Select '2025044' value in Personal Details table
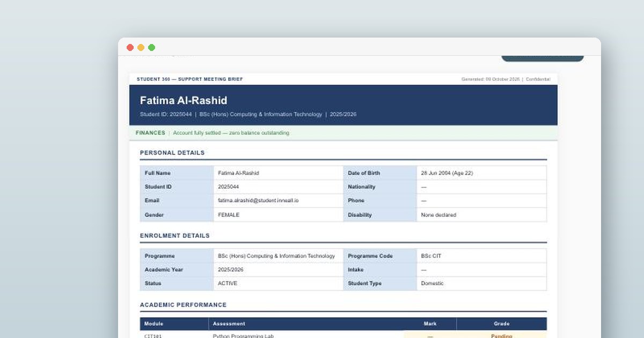Screen dimensions: 644x338 pyautogui.click(x=229, y=187)
